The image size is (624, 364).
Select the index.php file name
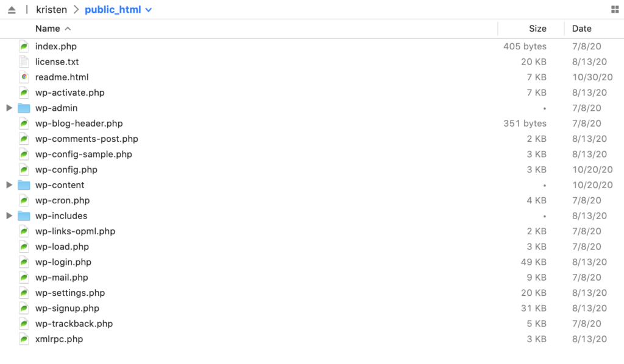(x=56, y=46)
